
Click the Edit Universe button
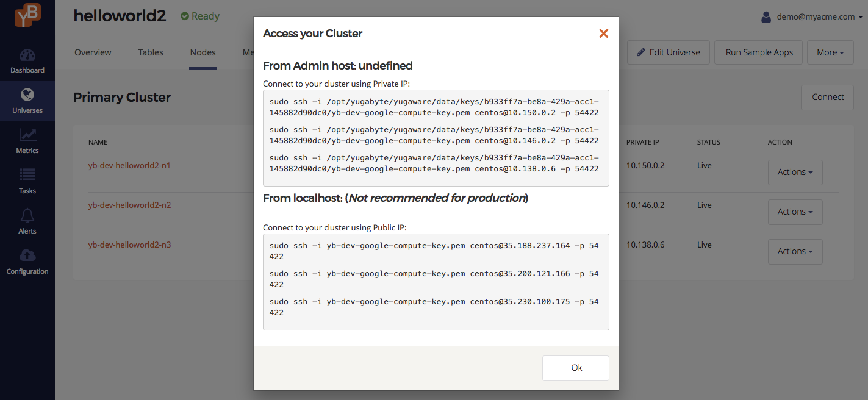pyautogui.click(x=669, y=52)
